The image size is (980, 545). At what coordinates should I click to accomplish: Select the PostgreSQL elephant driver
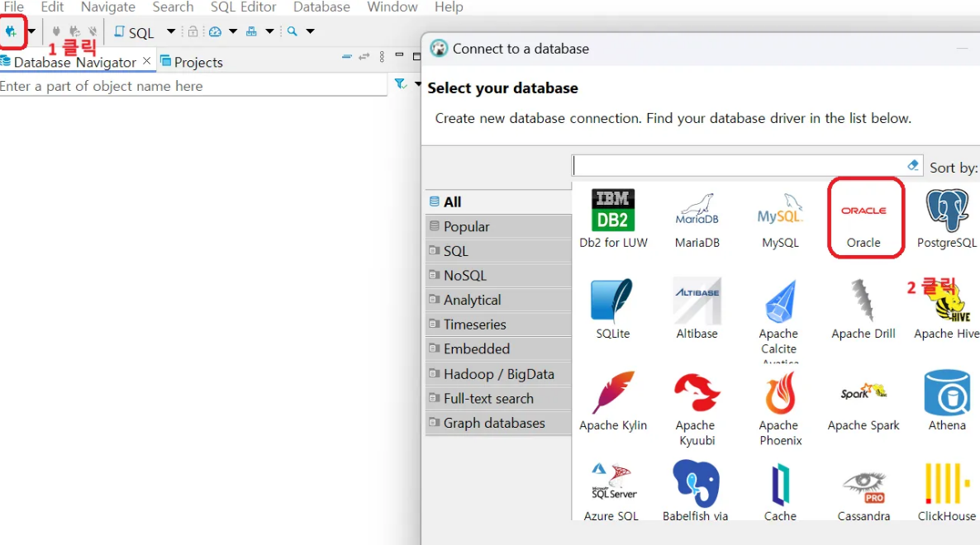[x=946, y=219]
